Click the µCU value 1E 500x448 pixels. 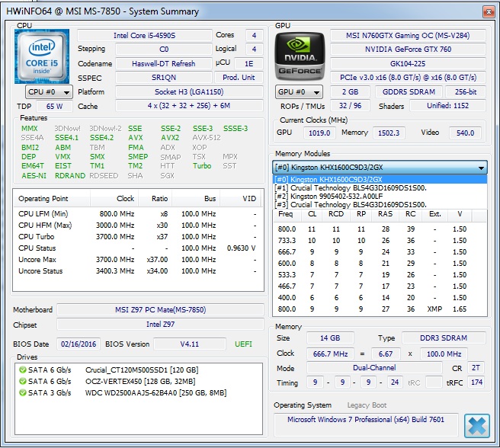pos(248,63)
